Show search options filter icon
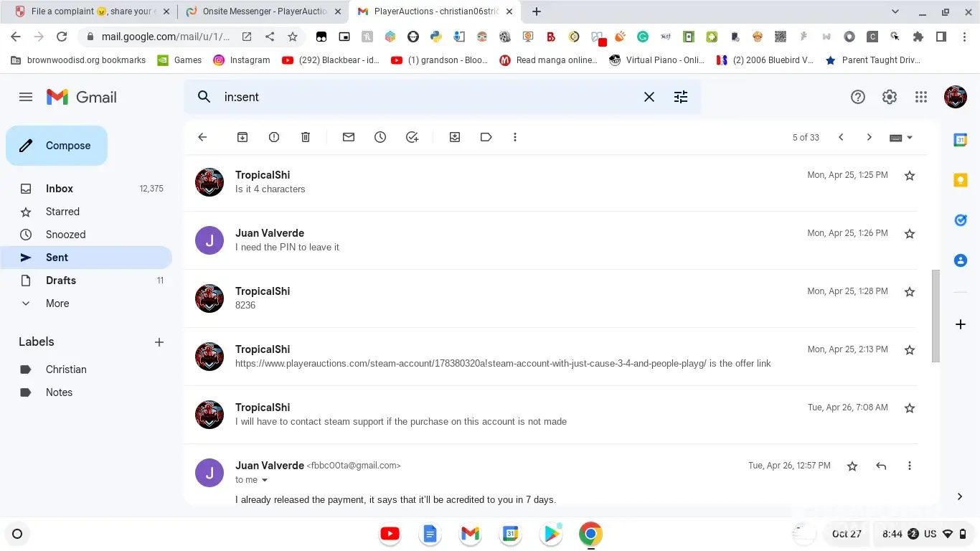This screenshot has height=551, width=980. click(x=681, y=97)
